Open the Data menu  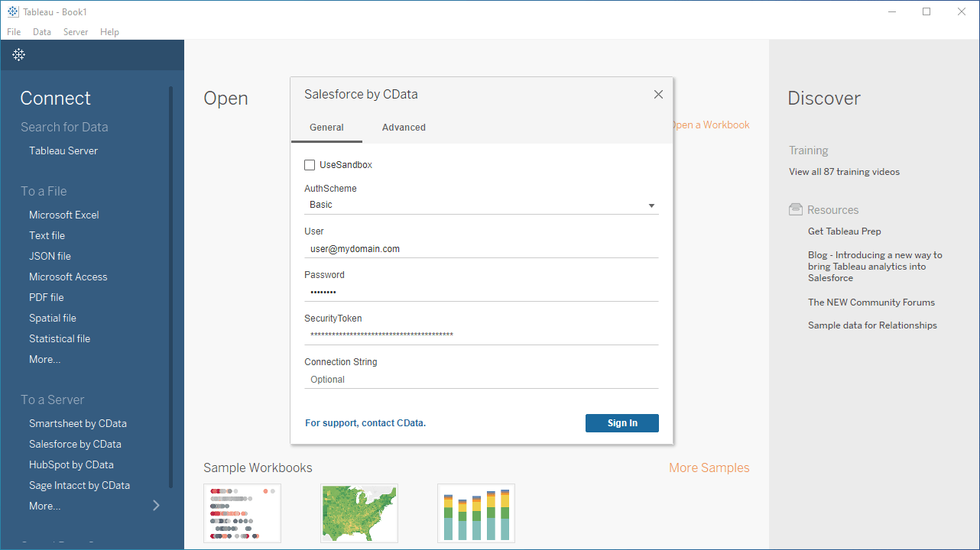pos(42,31)
